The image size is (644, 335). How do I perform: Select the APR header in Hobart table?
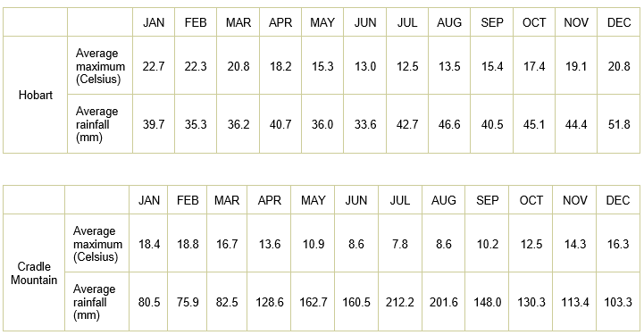pos(280,22)
